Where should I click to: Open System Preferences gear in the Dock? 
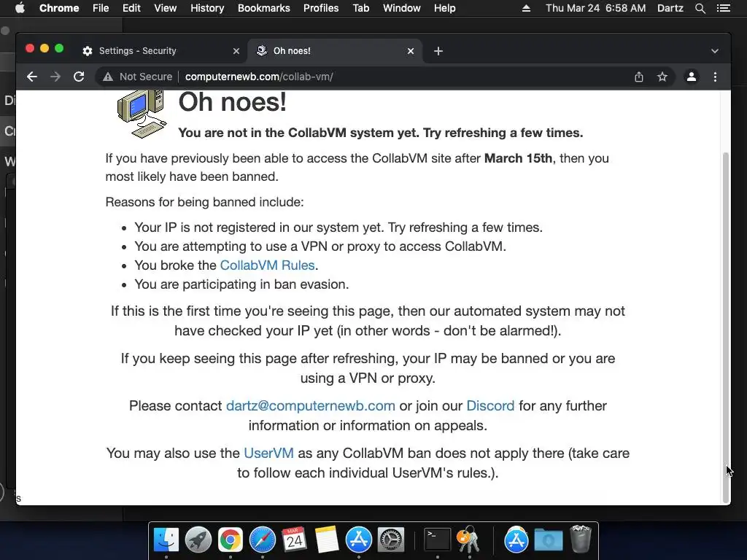click(x=391, y=540)
